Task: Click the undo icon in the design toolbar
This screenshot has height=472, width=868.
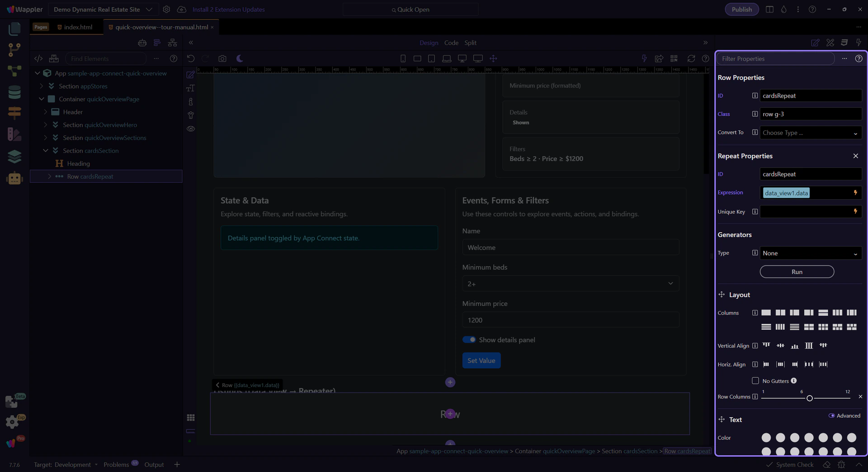Action: [x=191, y=58]
